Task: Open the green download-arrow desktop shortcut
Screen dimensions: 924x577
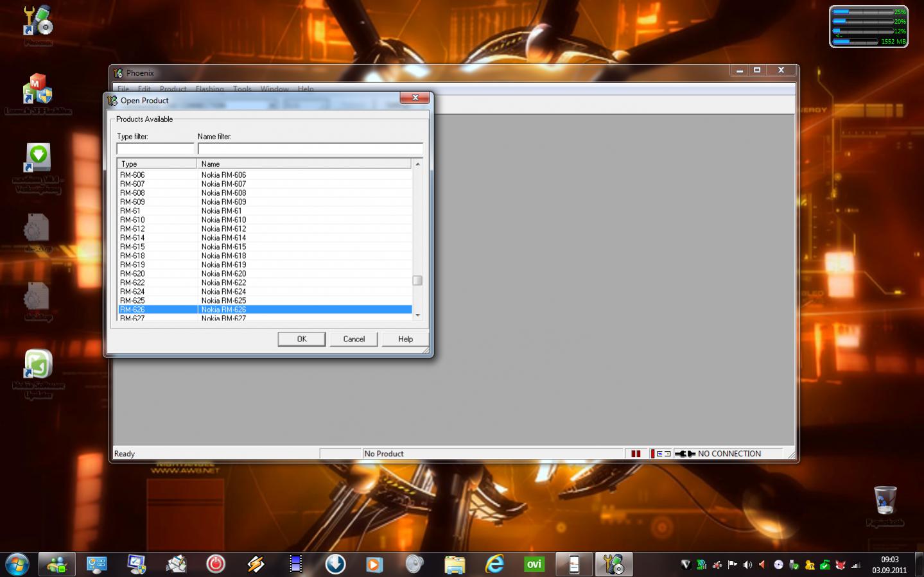Action: click(38, 157)
